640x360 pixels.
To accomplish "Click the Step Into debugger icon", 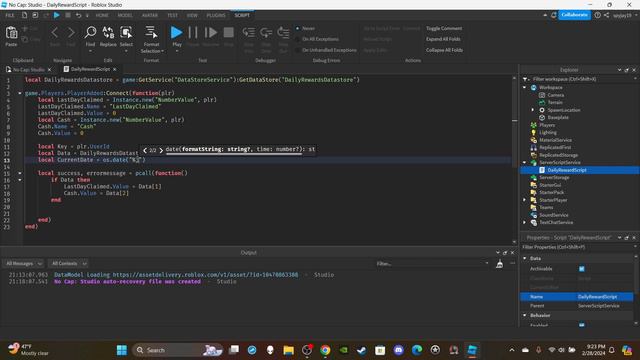I will pos(249,33).
